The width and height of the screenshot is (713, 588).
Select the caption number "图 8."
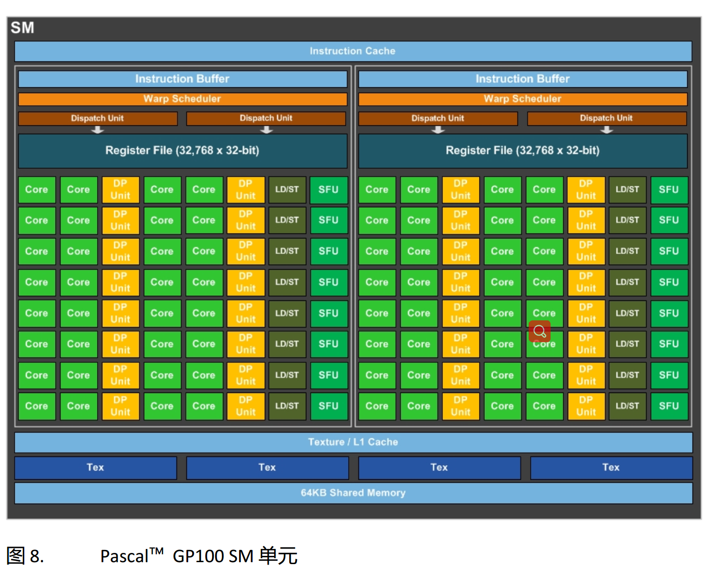point(25,556)
